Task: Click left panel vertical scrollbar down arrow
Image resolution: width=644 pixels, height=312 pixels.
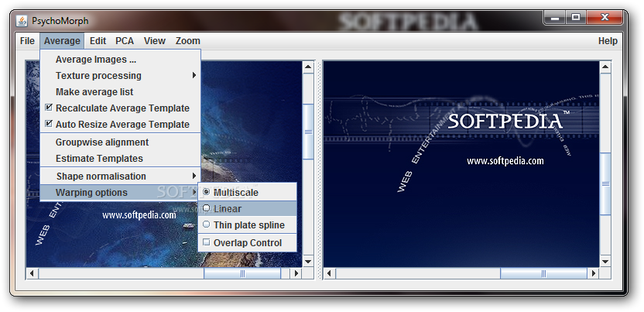Action: pos(308,261)
